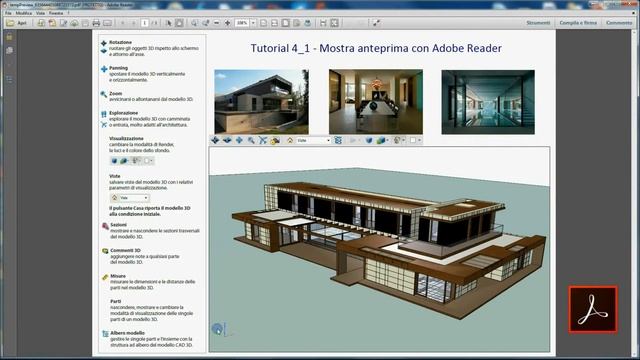This screenshot has width=640, height=360.
Task: Reset model with Home view icon
Action: [x=290, y=140]
